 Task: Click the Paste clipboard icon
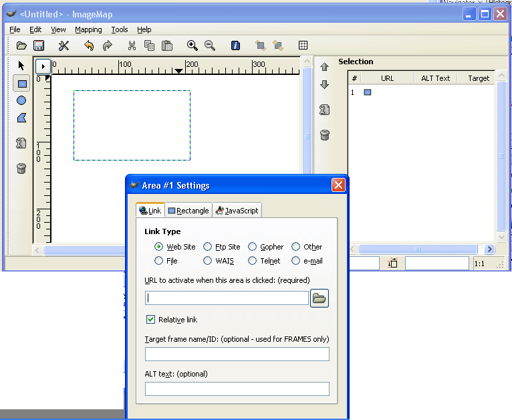click(x=167, y=45)
